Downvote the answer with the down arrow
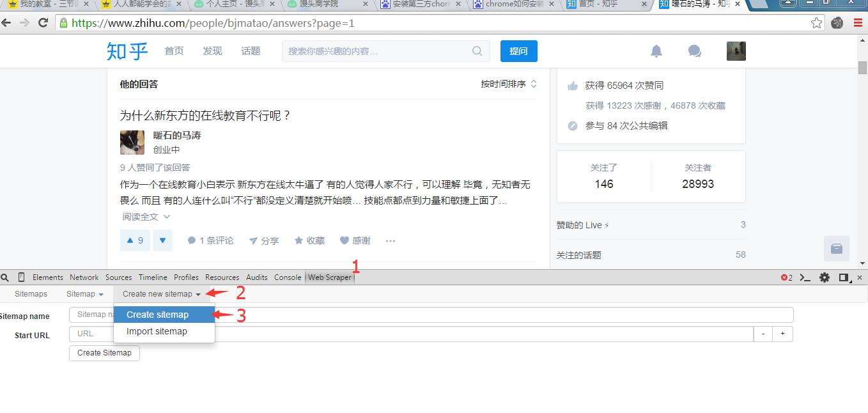Viewport: 868px width, 413px height. click(162, 240)
